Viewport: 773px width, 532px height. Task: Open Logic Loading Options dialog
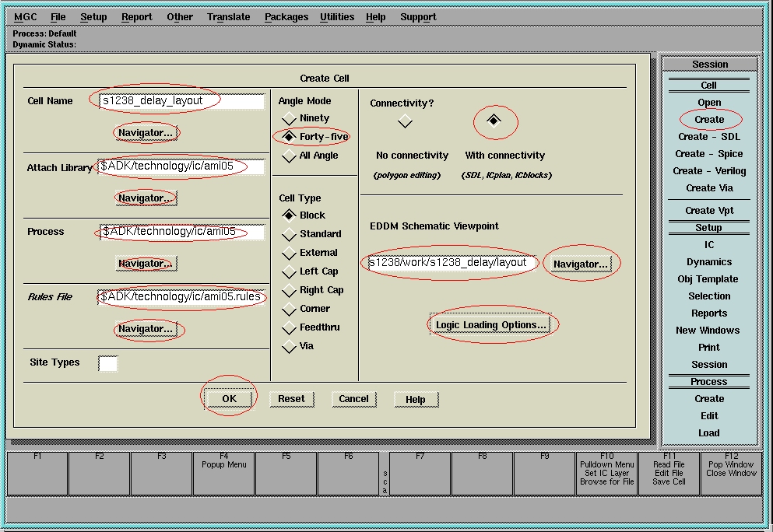[491, 324]
